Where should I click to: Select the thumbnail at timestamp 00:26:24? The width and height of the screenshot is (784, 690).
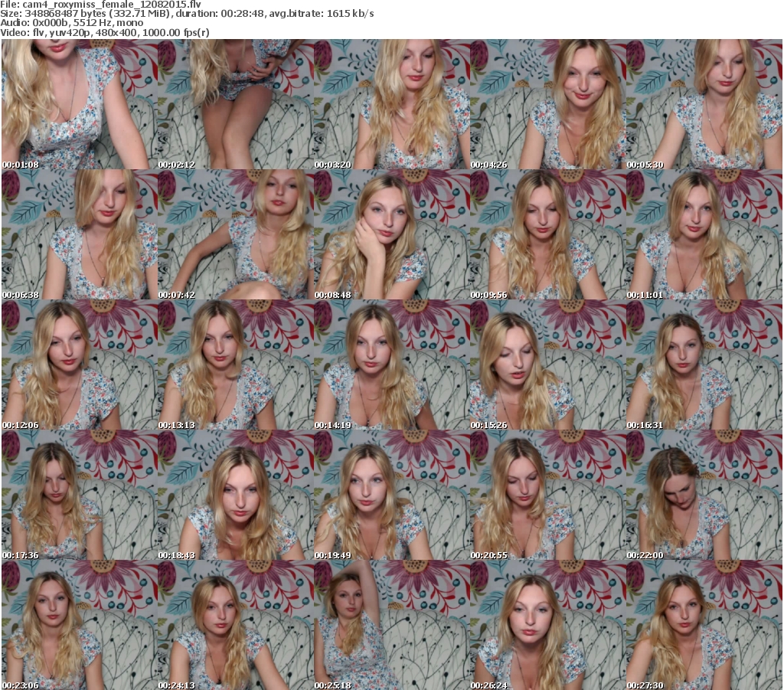click(548, 625)
